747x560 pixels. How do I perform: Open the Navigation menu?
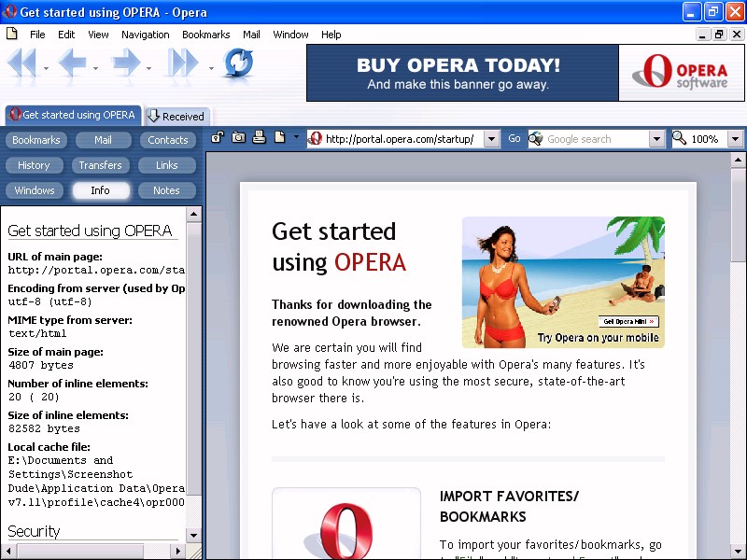coord(146,35)
